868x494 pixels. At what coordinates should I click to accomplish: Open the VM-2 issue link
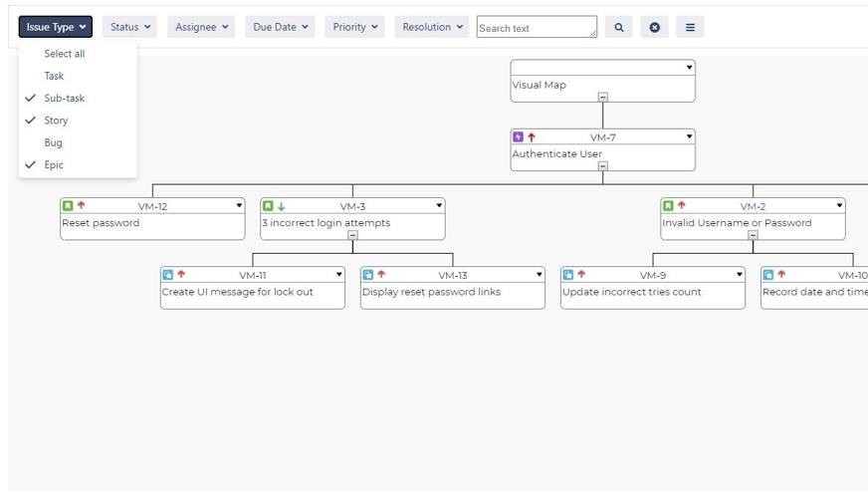pyautogui.click(x=753, y=206)
